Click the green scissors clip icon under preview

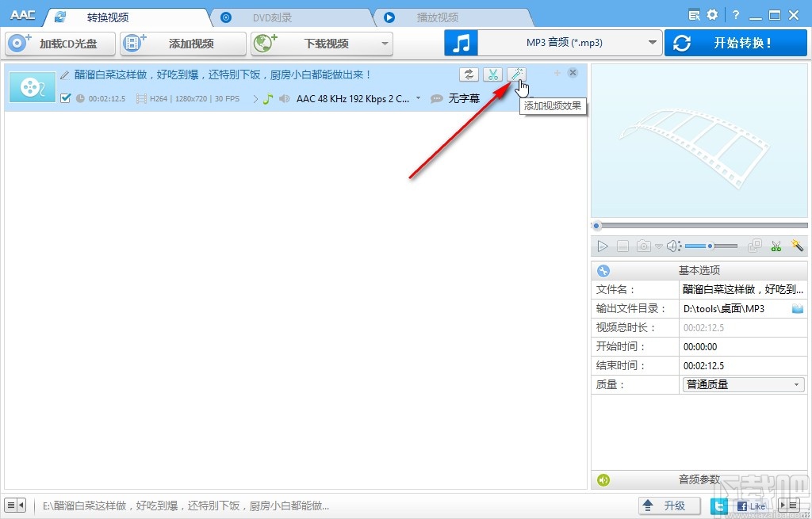(776, 246)
